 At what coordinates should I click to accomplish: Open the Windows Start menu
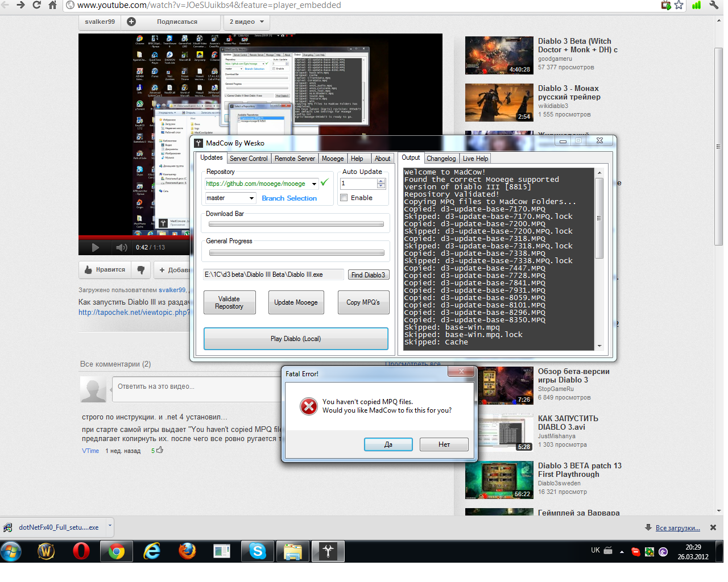click(11, 551)
